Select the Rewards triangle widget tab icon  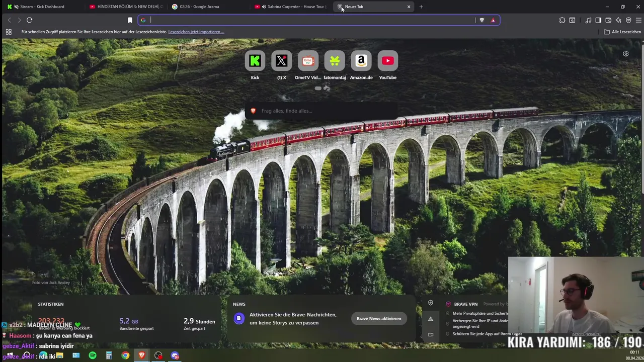point(430,319)
